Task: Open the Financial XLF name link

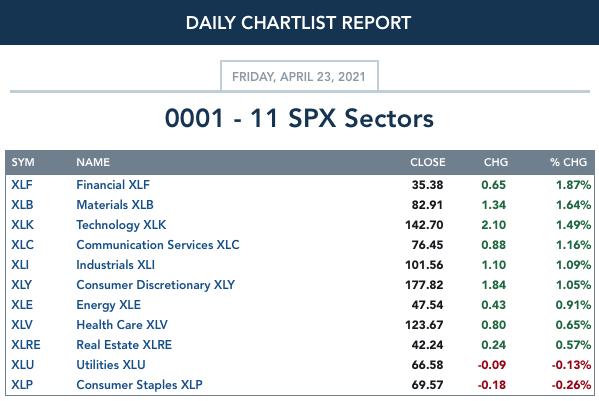Action: [113, 185]
